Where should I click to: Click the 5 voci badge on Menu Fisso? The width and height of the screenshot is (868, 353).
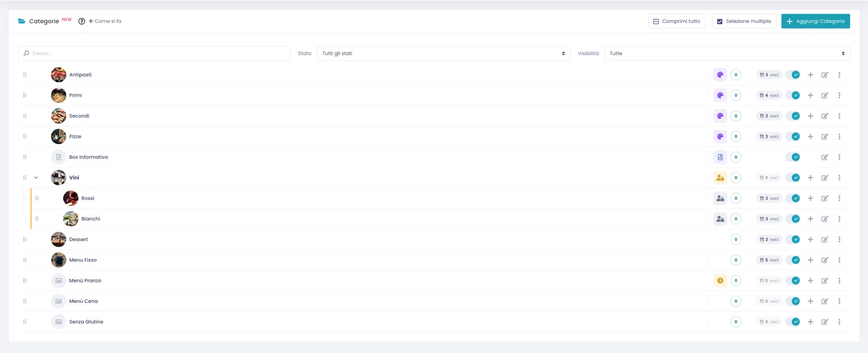click(x=769, y=260)
